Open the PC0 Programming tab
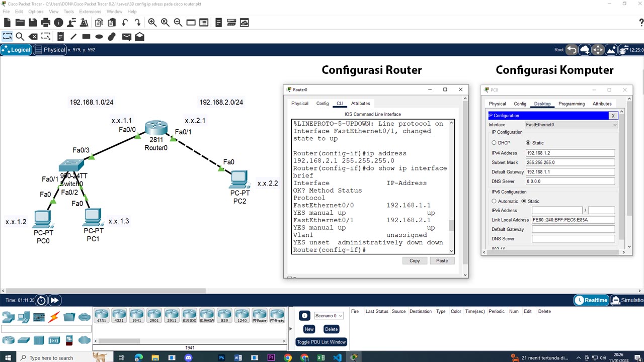This screenshot has width=644, height=362. click(x=572, y=104)
